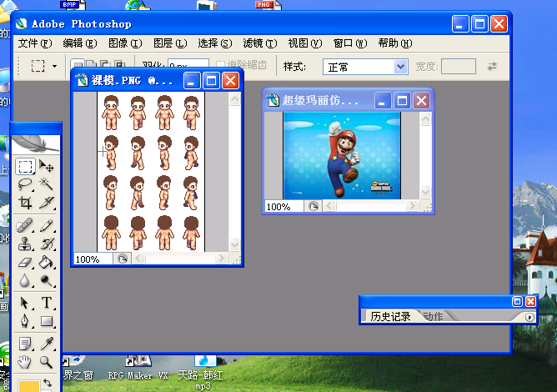557x392 pixels.
Task: Close the History palette
Action: tap(530, 301)
